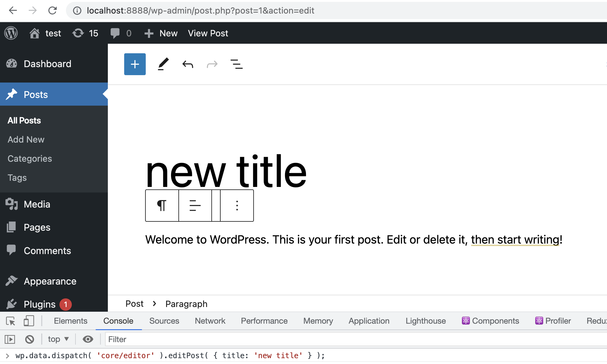Image resolution: width=607 pixels, height=364 pixels.
Task: Switch to the Sources tab
Action: click(164, 321)
